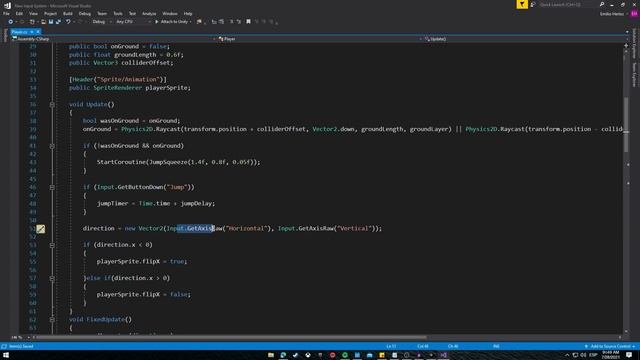
Task: Click the playerSprite.flipX = true statement
Action: (142, 261)
